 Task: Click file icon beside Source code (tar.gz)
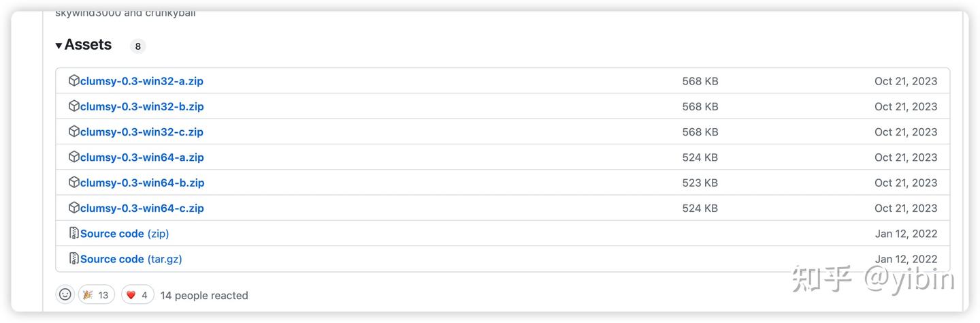point(74,258)
